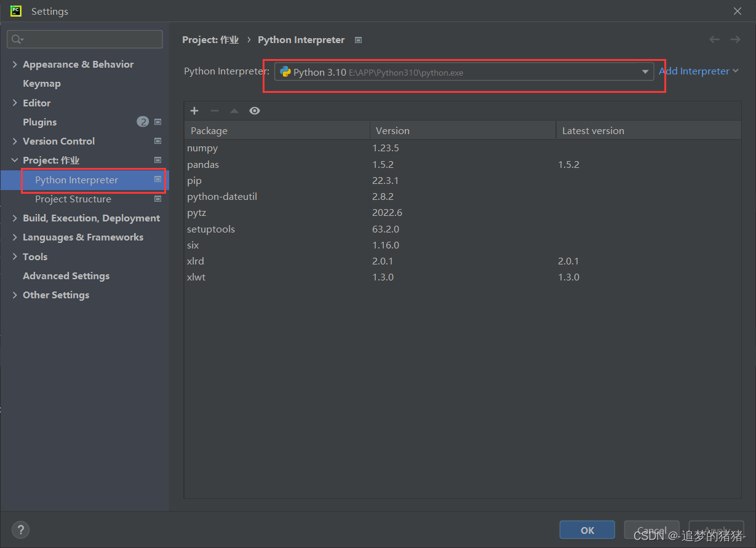Viewport: 756px width, 548px height.
Task: Select Keymap in settings tree
Action: coord(42,83)
